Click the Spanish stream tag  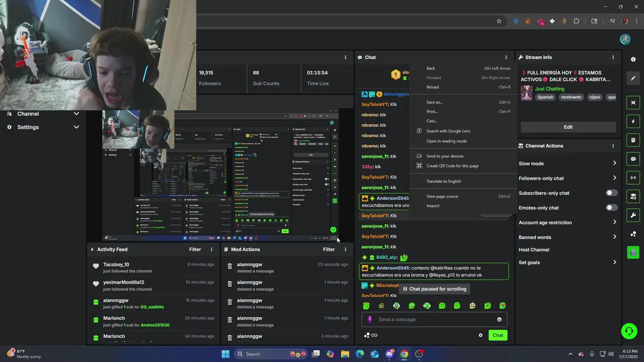pyautogui.click(x=545, y=97)
